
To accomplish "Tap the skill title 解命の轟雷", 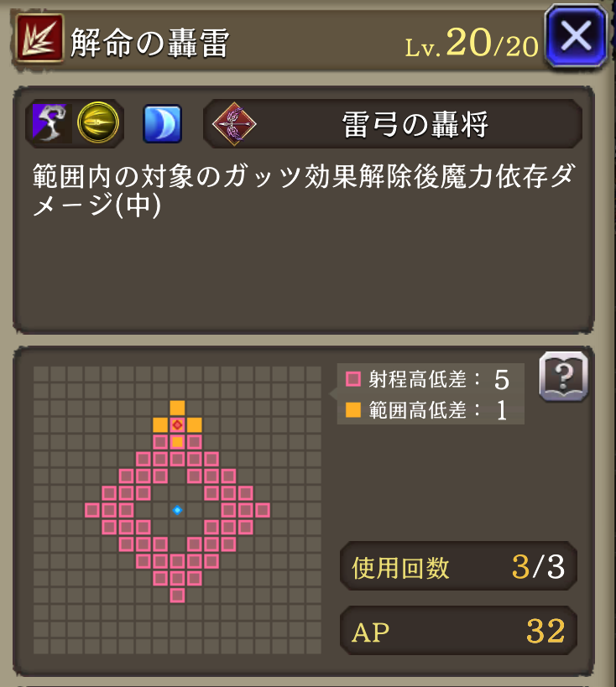I will tap(149, 43).
